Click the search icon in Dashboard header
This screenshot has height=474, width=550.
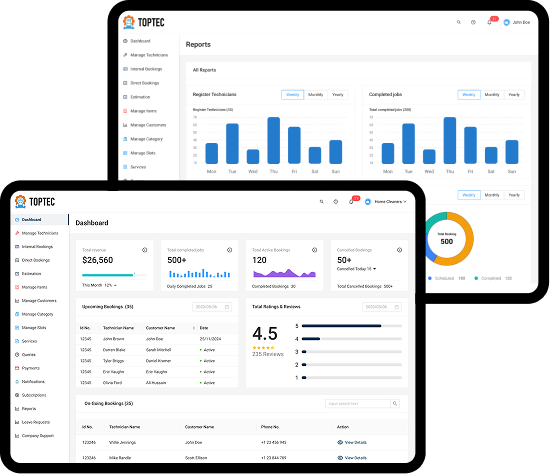tap(321, 202)
